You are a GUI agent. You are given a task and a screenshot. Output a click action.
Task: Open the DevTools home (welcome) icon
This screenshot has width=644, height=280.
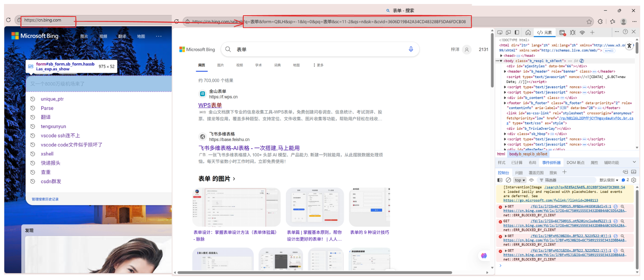tap(528, 33)
